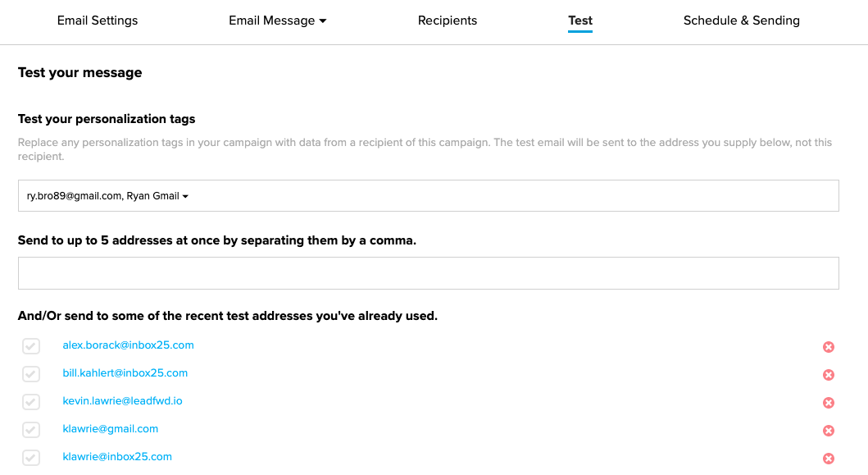Viewport: 868px width, 475px height.
Task: Open the kevin.lawrie@leadfwd.io address link
Action: click(x=122, y=400)
